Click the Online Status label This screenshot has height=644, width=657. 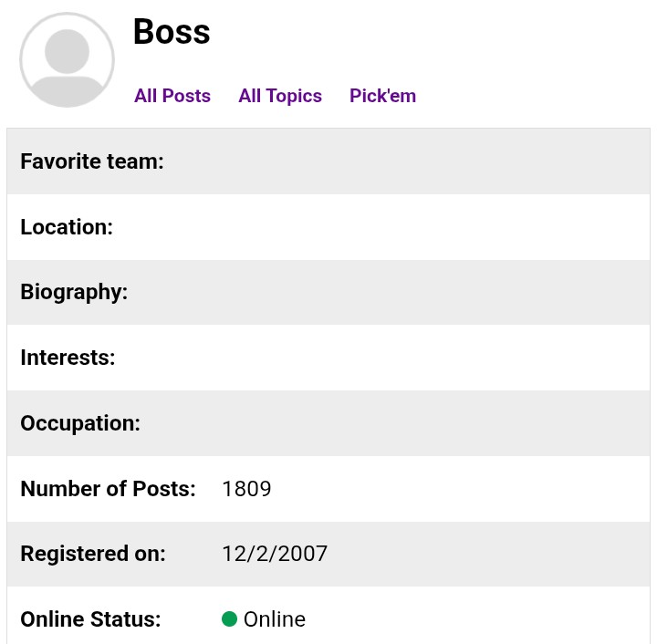pos(90,619)
